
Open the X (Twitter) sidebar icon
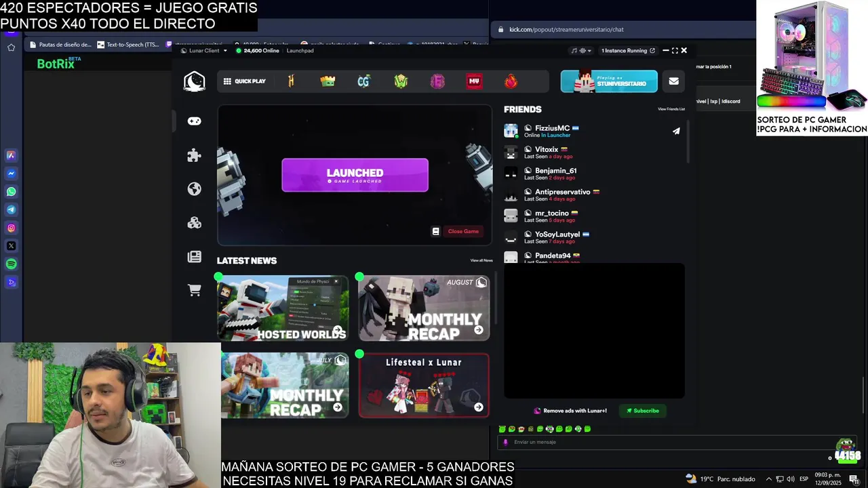point(11,246)
